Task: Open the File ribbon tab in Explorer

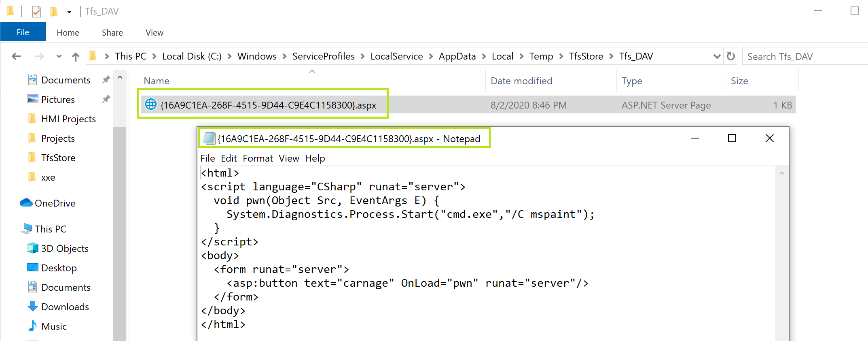Action: coord(23,32)
